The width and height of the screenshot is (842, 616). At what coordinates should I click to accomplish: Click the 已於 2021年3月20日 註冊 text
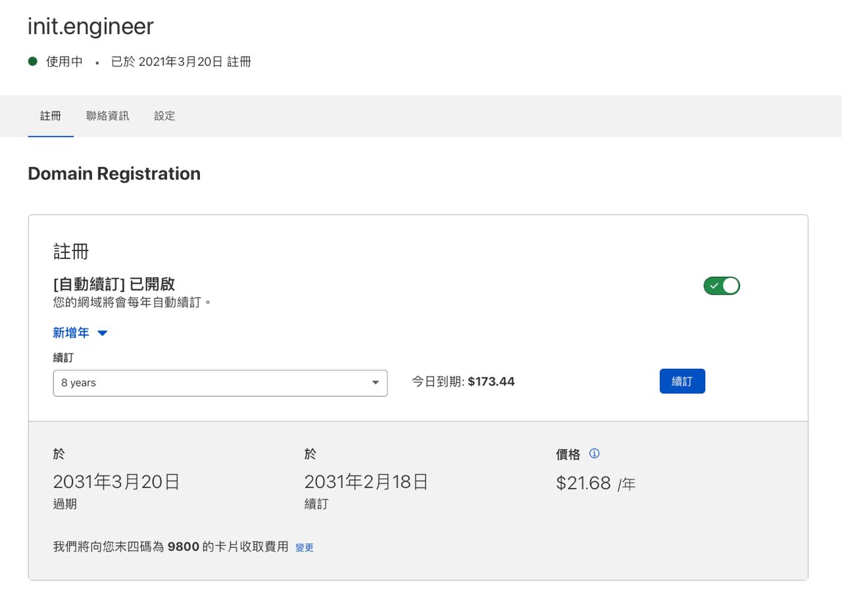(x=181, y=62)
